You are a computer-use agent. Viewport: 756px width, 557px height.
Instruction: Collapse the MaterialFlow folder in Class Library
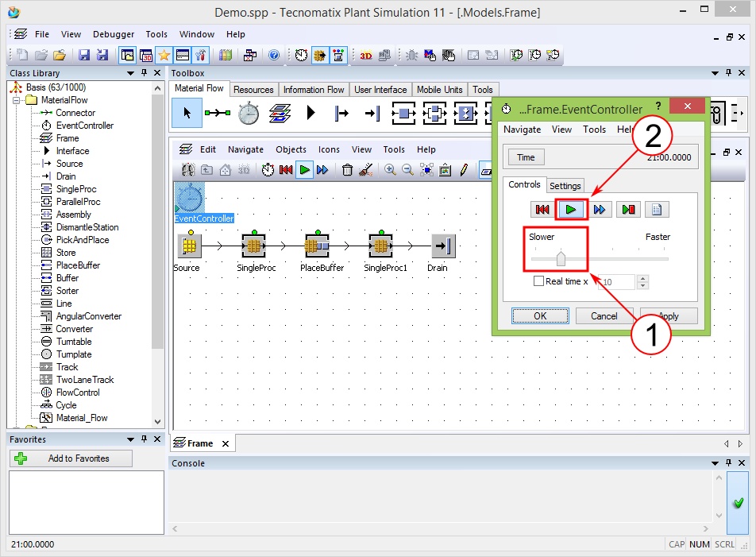(x=17, y=100)
